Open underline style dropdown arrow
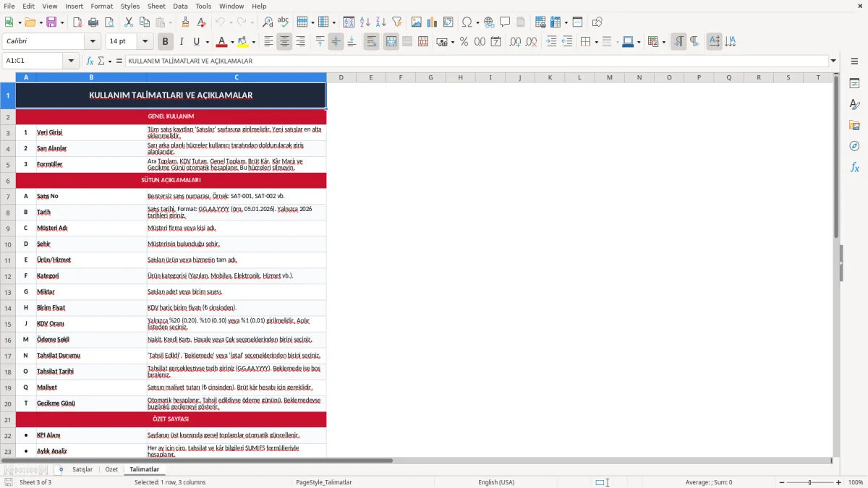This screenshot has width=868, height=488. pos(207,42)
